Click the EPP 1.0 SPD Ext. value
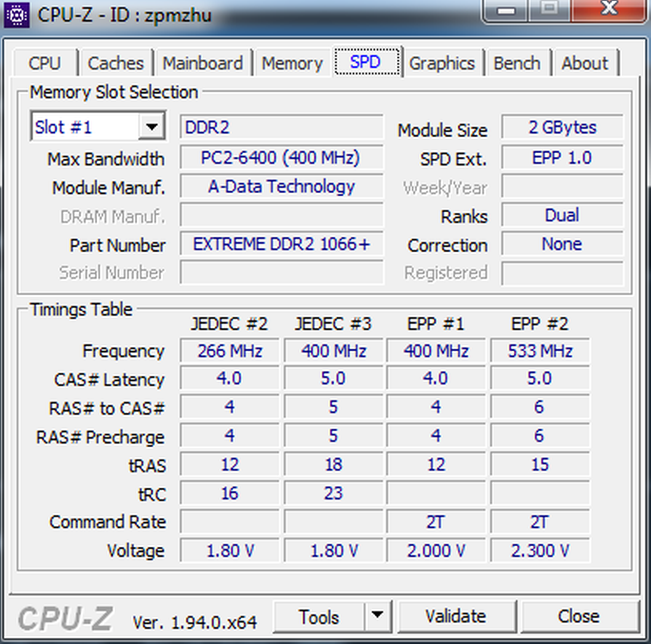 click(x=562, y=157)
